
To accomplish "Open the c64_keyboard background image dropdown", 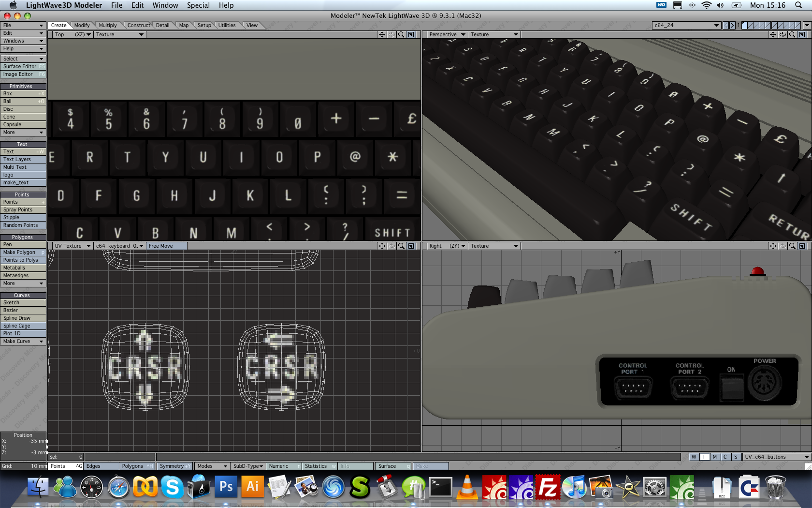I will click(120, 246).
